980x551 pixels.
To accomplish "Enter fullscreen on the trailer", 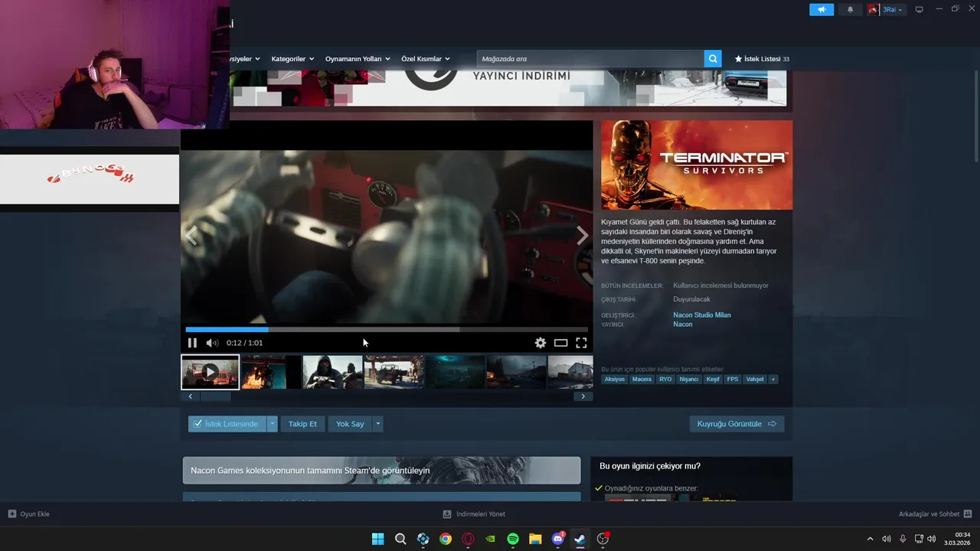I will [x=581, y=343].
